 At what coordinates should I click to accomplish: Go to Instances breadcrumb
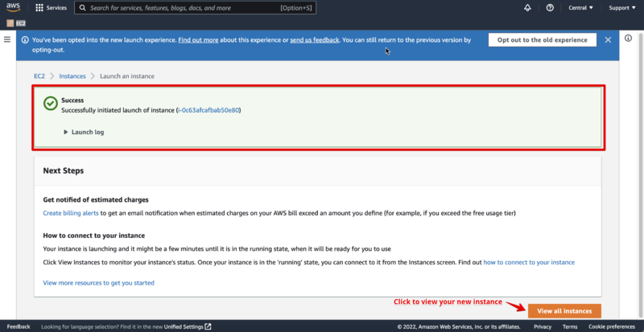coord(72,76)
